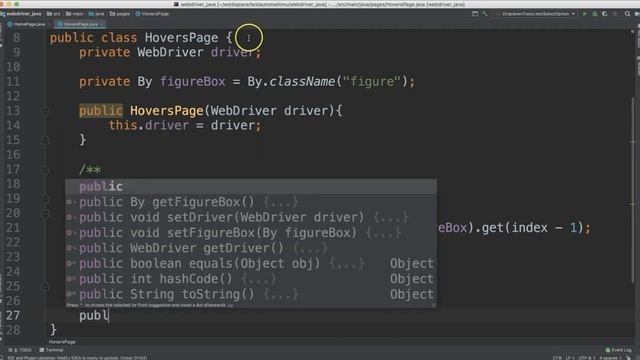Click Run with Coverage icon
Image resolution: width=640 pixels, height=360 pixels.
coord(604,14)
